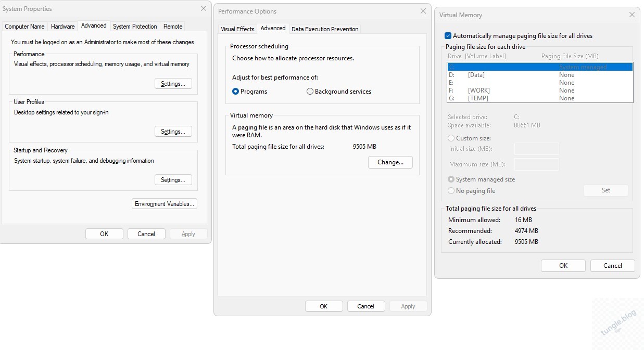Open User Profiles Settings button
Screen dimensions: 644x350
coord(173,132)
